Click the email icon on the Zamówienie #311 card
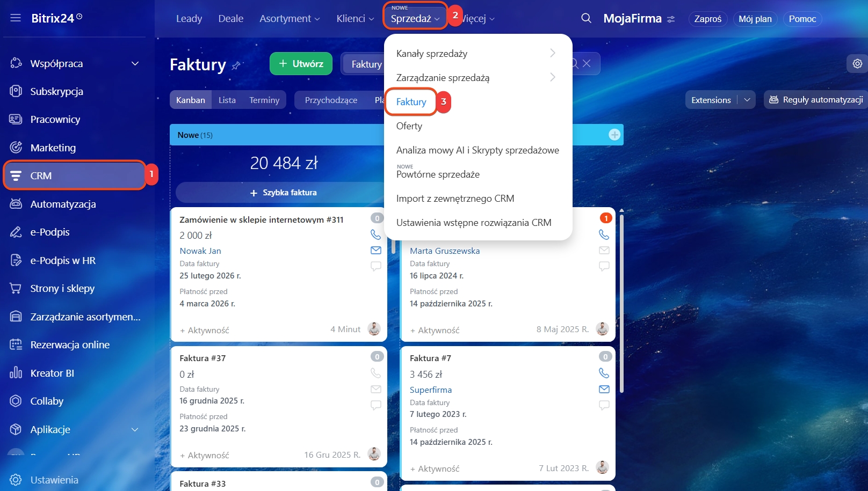 (376, 250)
